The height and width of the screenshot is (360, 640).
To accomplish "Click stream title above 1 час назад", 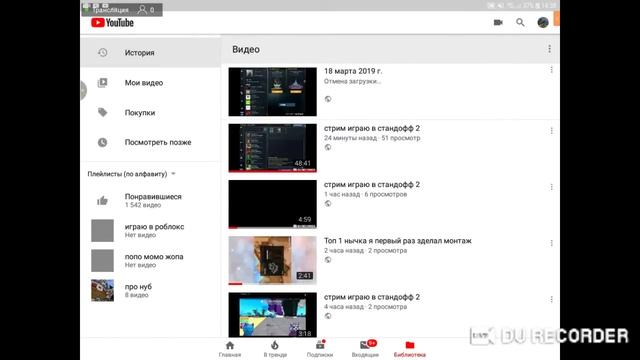I will [x=372, y=184].
